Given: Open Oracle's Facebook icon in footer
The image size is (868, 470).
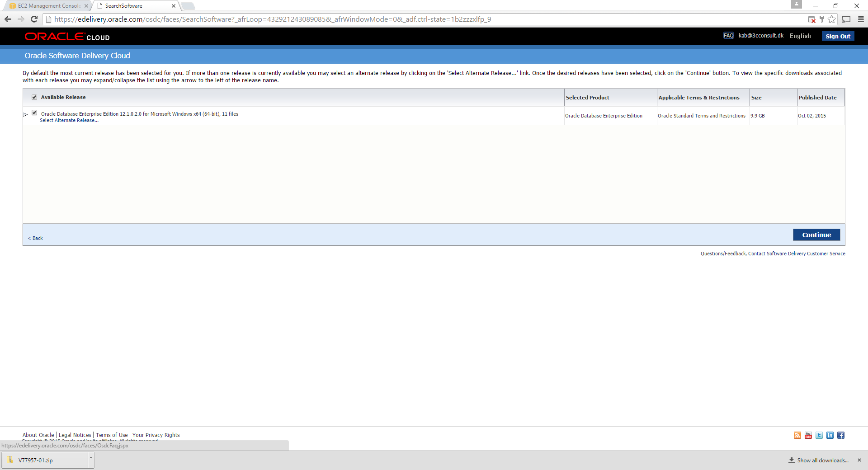Looking at the screenshot, I should coord(841,435).
